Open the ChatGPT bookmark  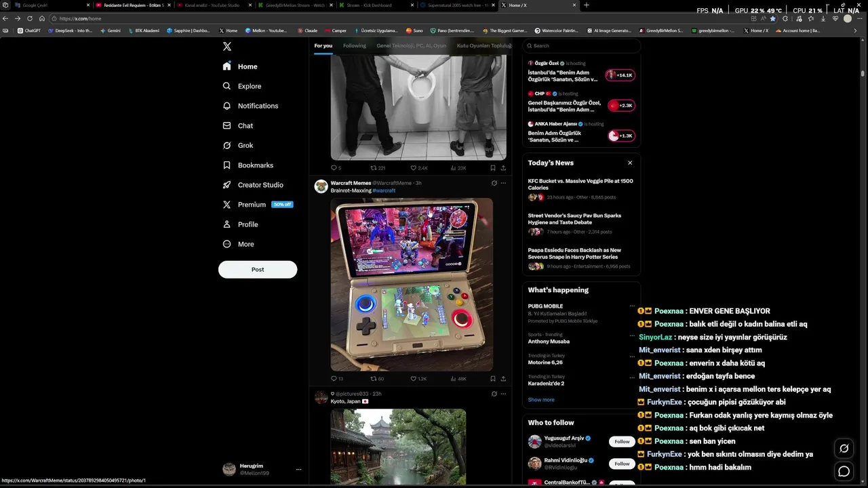tap(29, 30)
